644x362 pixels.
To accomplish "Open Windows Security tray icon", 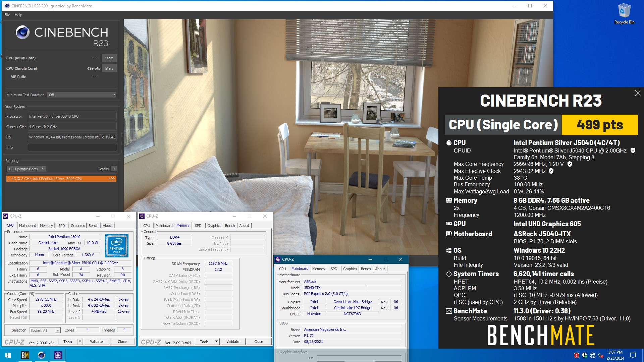I will pyautogui.click(x=585, y=355).
